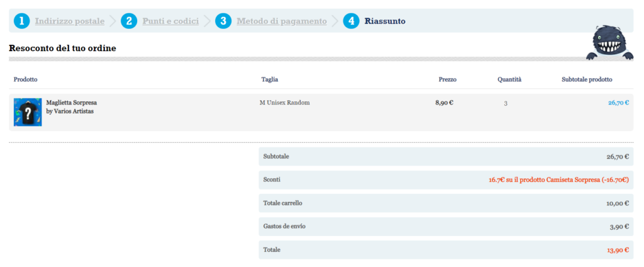Click the step 2 number circle

pos(129,21)
